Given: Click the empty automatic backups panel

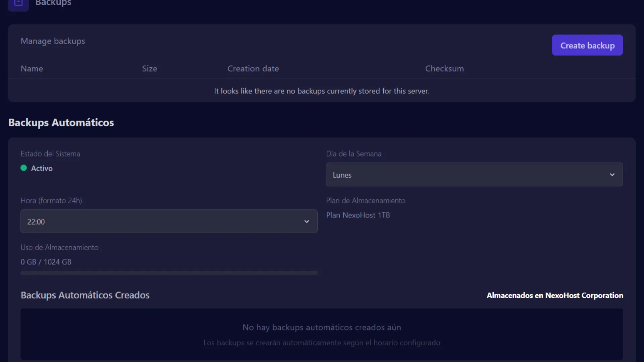Looking at the screenshot, I should click(x=321, y=334).
